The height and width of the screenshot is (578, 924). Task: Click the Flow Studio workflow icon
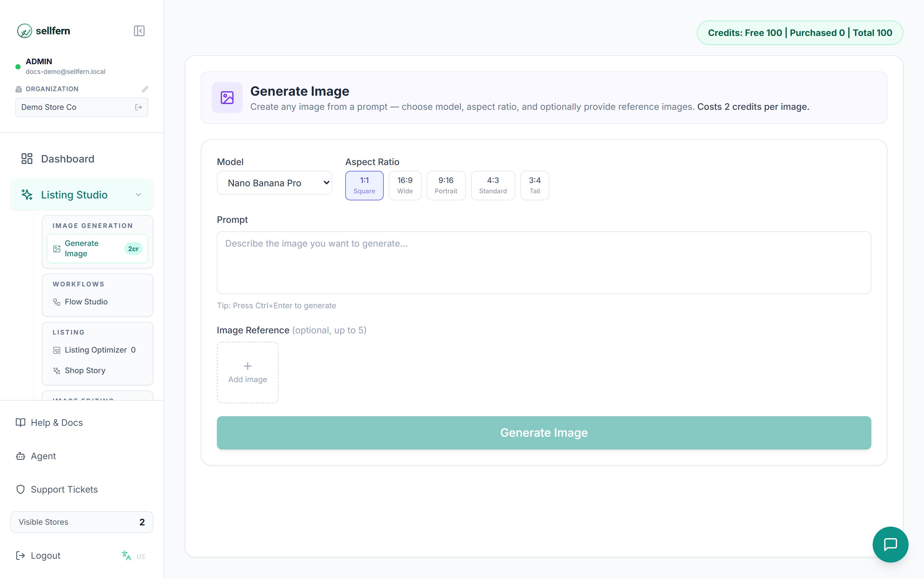pyautogui.click(x=56, y=302)
